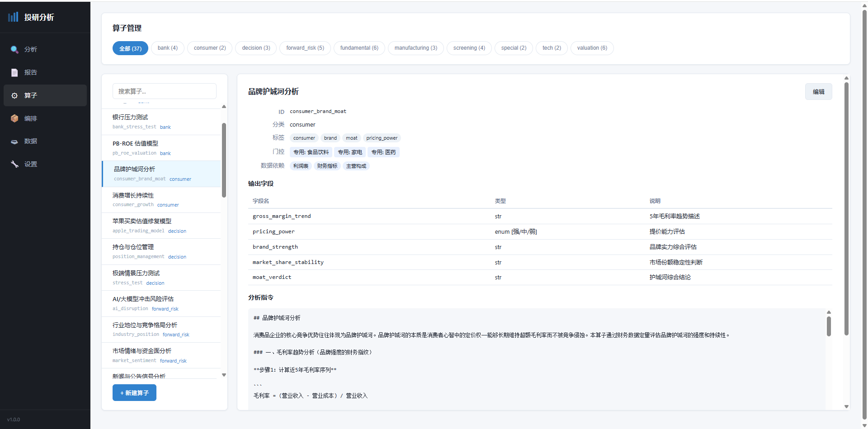Click the pricing_power field name cell
The width and height of the screenshot is (868, 429).
274,232
